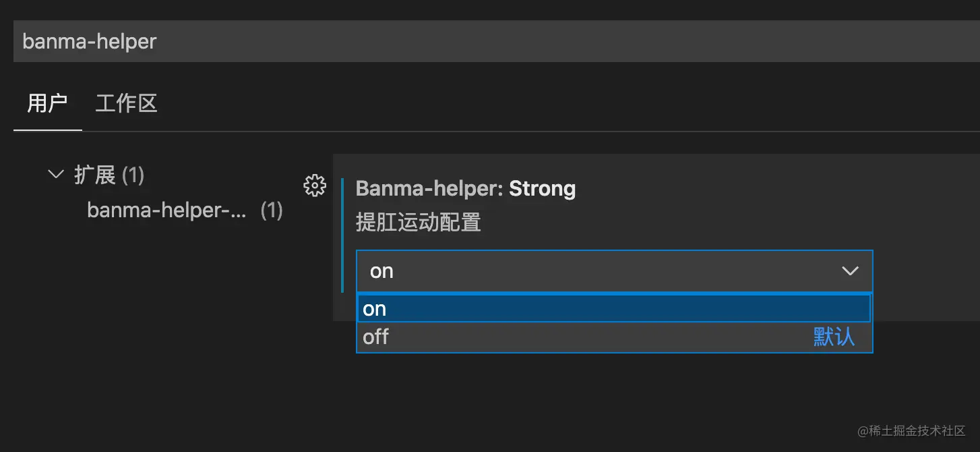Click the 提肛运动配置 setting description

[x=418, y=222]
